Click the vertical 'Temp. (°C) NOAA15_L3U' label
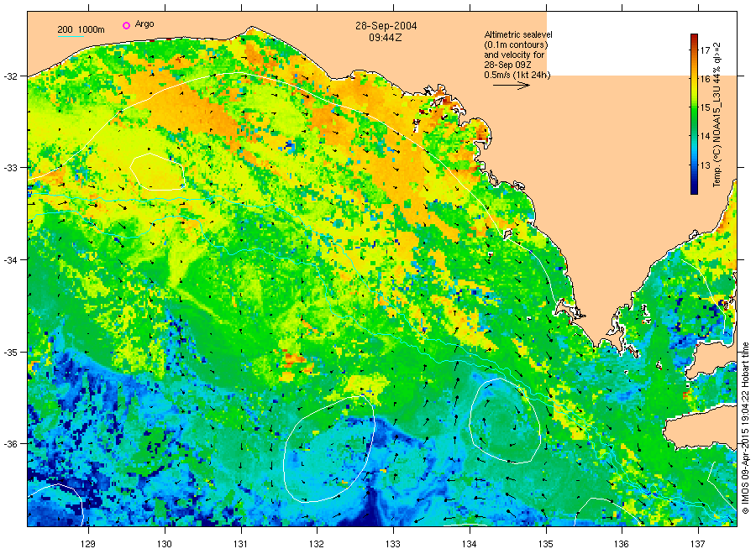The width and height of the screenshot is (756, 554). point(717,114)
